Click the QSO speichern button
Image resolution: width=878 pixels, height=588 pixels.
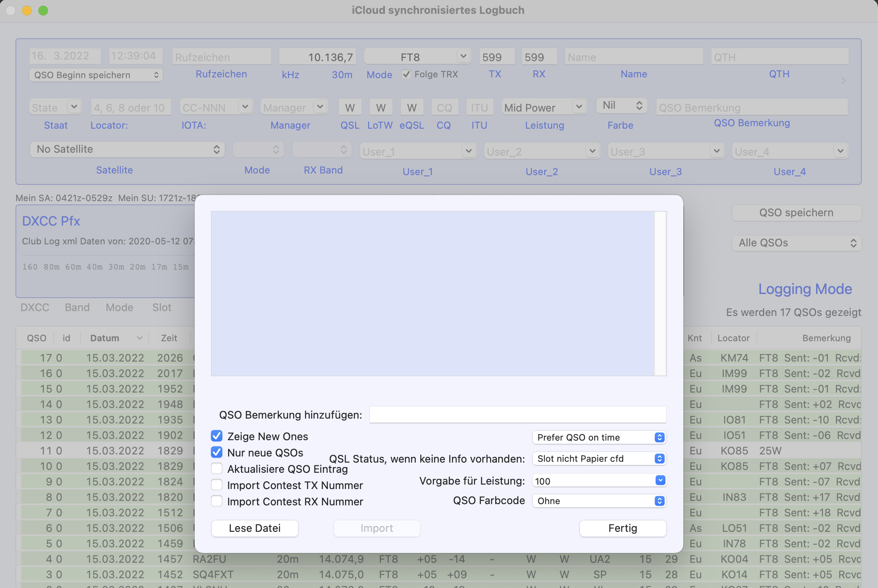(797, 213)
